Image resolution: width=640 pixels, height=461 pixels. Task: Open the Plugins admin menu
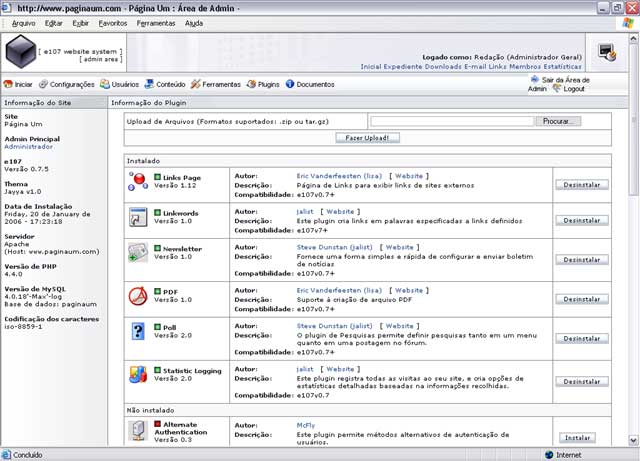click(x=263, y=85)
